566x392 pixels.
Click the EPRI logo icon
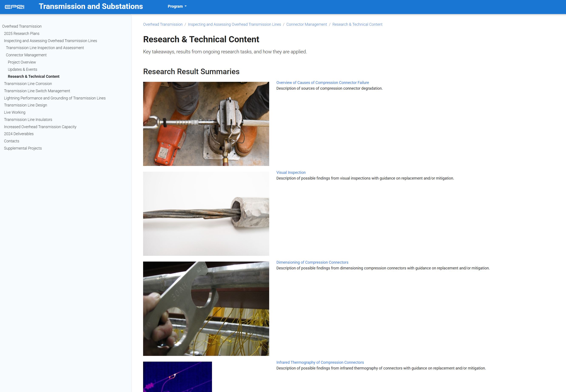click(x=14, y=7)
